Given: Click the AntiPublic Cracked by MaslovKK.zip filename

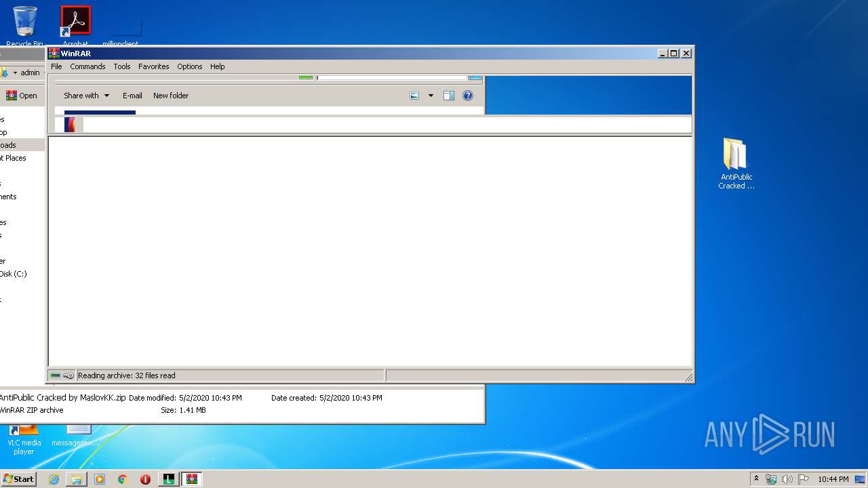Looking at the screenshot, I should click(63, 398).
